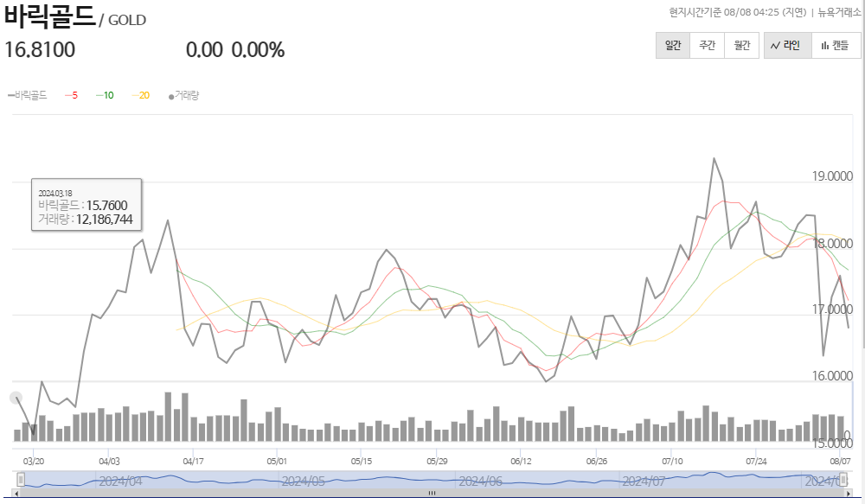865x504 pixels.
Task: Click the GOLD ticker symbol
Action: click(127, 21)
